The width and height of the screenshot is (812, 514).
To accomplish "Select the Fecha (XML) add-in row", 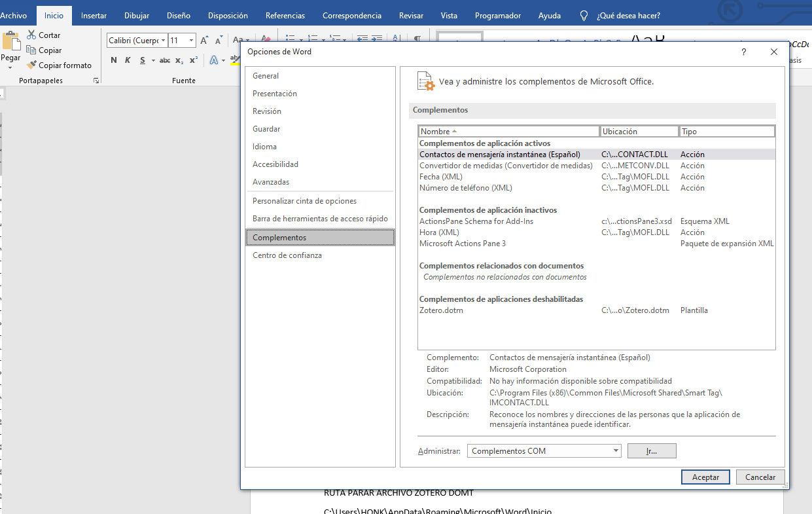I will point(596,177).
